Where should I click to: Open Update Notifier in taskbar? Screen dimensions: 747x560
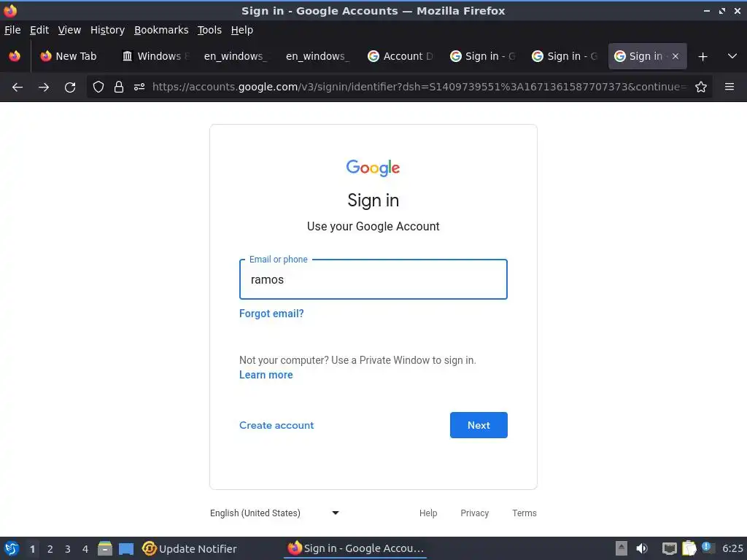pos(190,548)
